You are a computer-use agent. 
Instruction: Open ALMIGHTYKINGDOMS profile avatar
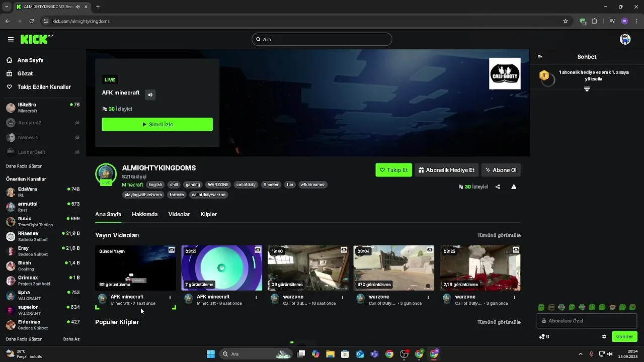click(x=106, y=174)
